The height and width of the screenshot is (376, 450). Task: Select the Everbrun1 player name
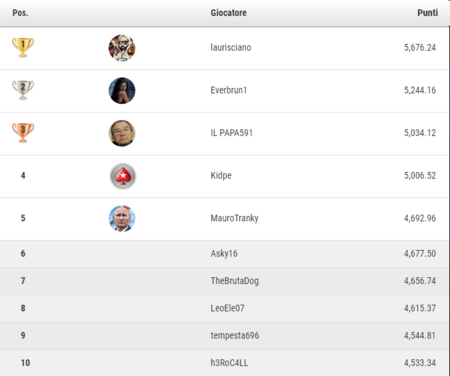click(x=229, y=90)
